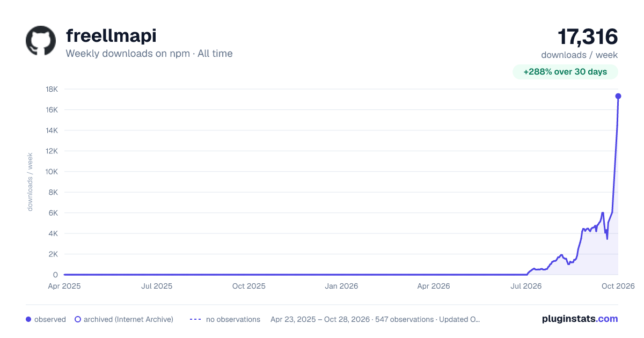
Task: Click the vertical 'downloads / week' axis title
Action: coord(30,182)
